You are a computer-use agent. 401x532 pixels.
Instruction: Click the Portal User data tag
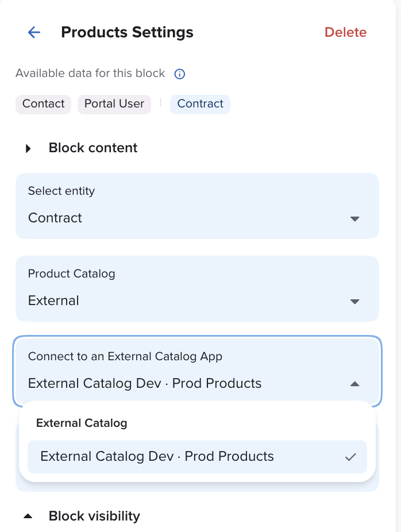tap(114, 104)
